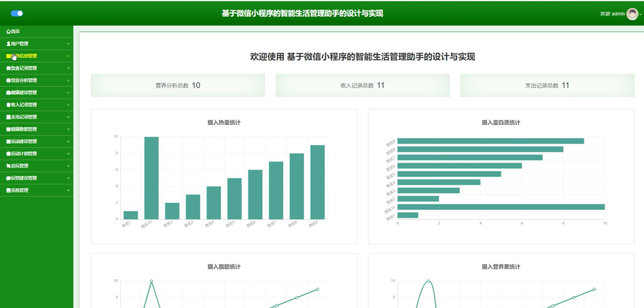Open the 支出记录管理 menu label
Screen dimensions: 644x308
(24, 117)
